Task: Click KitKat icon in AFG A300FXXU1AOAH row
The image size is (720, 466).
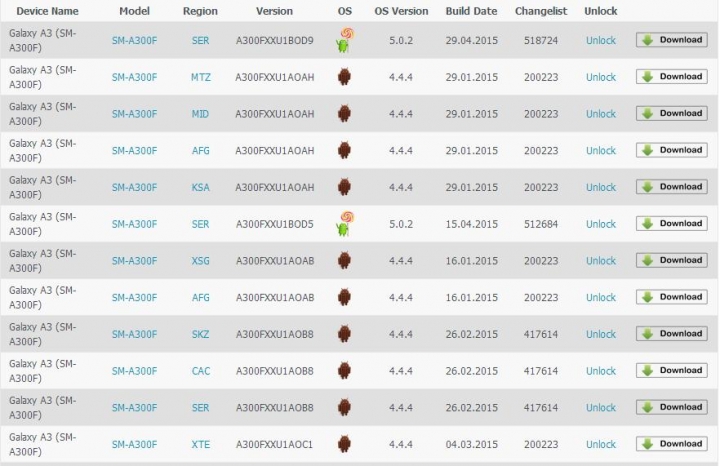Action: (344, 150)
